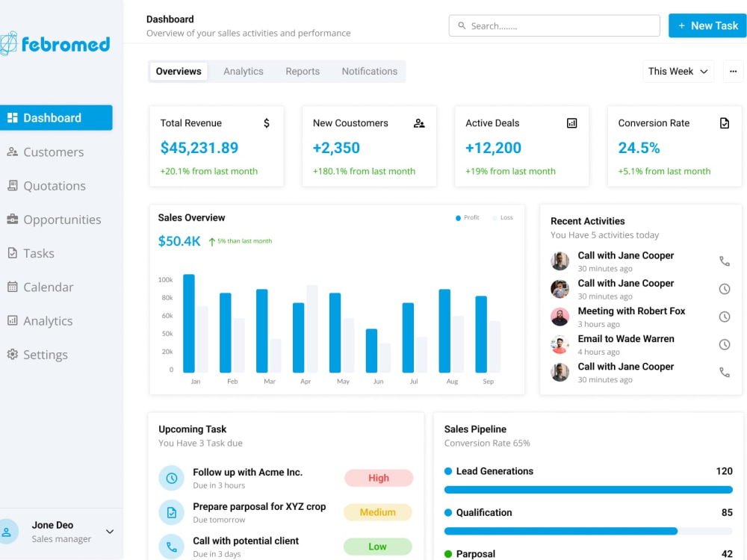The image size is (747, 560).
Task: Click the Dashboard grid icon in sidebar
Action: pos(13,118)
